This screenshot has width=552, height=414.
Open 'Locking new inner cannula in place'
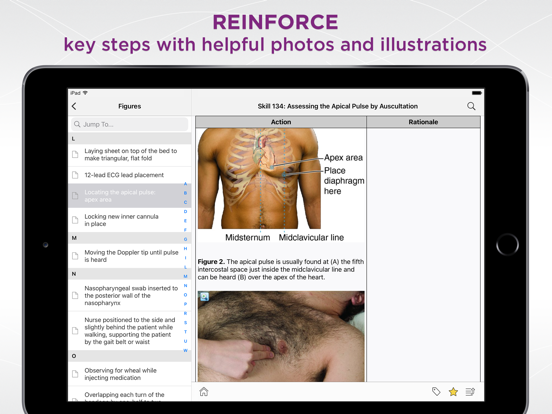pyautogui.click(x=130, y=220)
